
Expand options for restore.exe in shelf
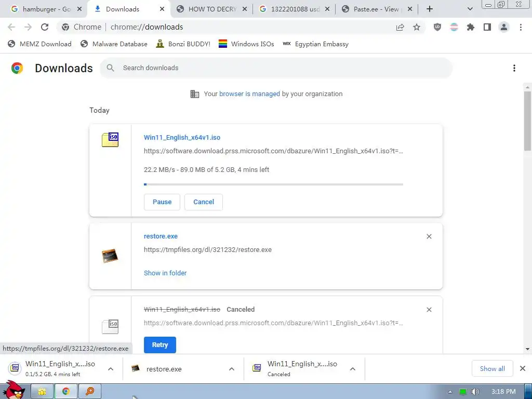point(232,369)
